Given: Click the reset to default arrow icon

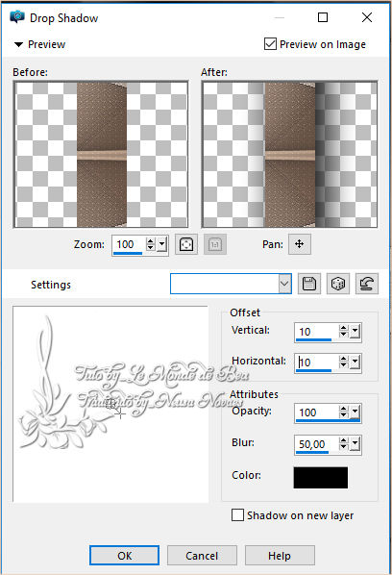Looking at the screenshot, I should pyautogui.click(x=367, y=284).
